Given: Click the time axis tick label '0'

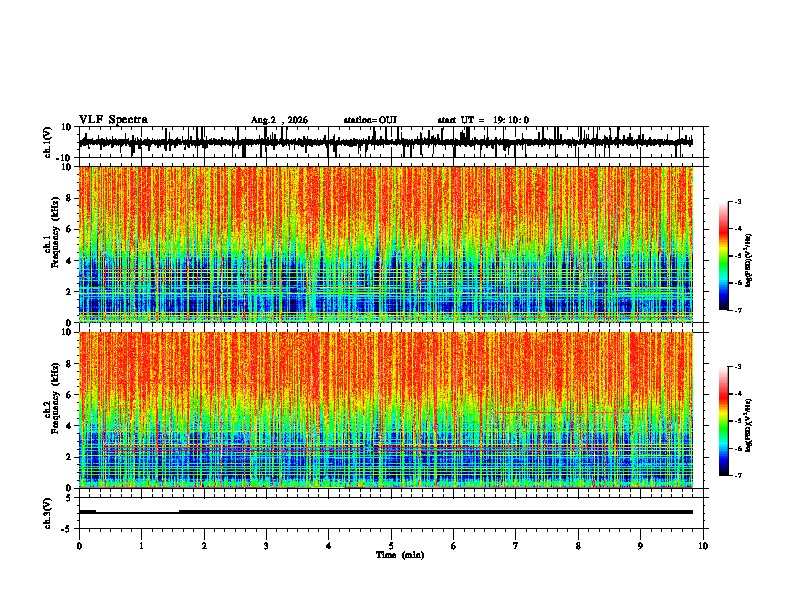Looking at the screenshot, I should pyautogui.click(x=79, y=546).
